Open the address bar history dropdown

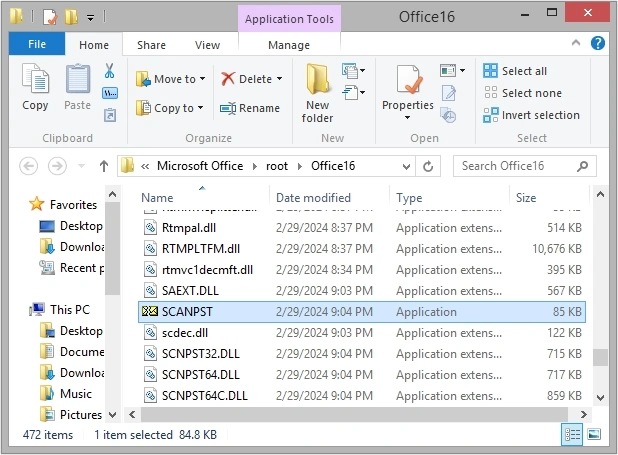point(406,166)
